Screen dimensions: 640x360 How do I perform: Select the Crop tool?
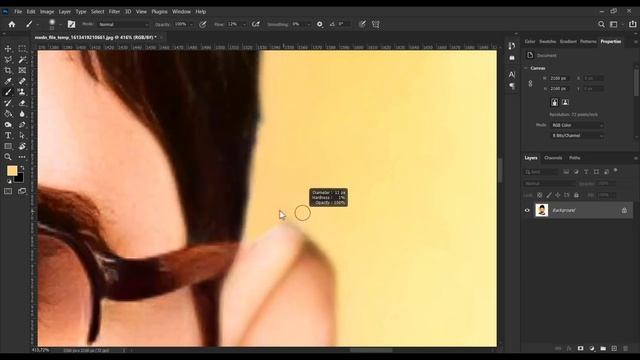8,70
